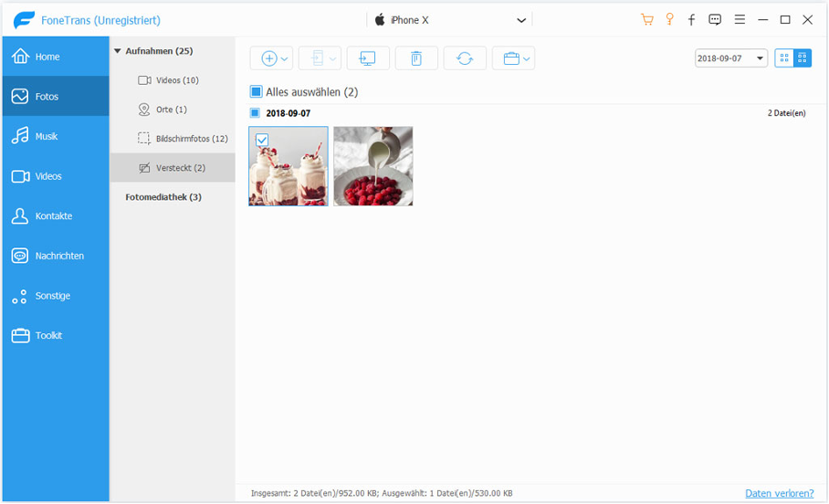The image size is (829, 504).
Task: Uncheck the dessert jars photo checkbox
Action: pyautogui.click(x=262, y=140)
